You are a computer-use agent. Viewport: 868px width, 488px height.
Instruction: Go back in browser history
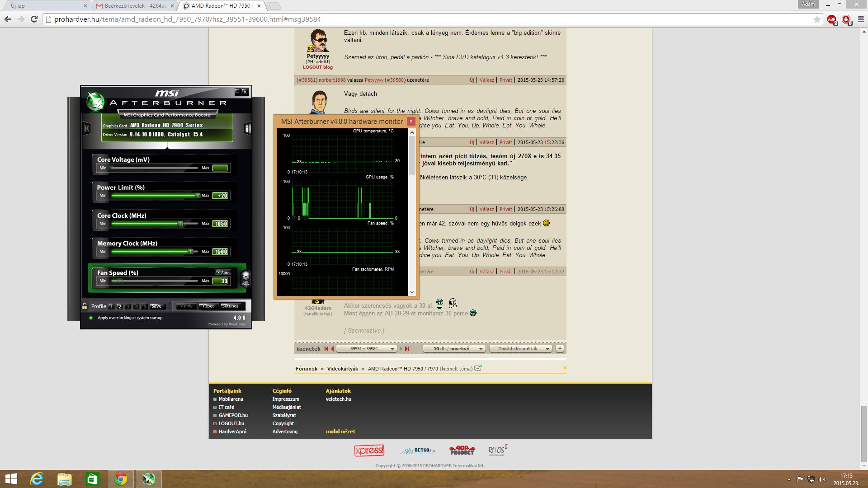click(x=8, y=19)
